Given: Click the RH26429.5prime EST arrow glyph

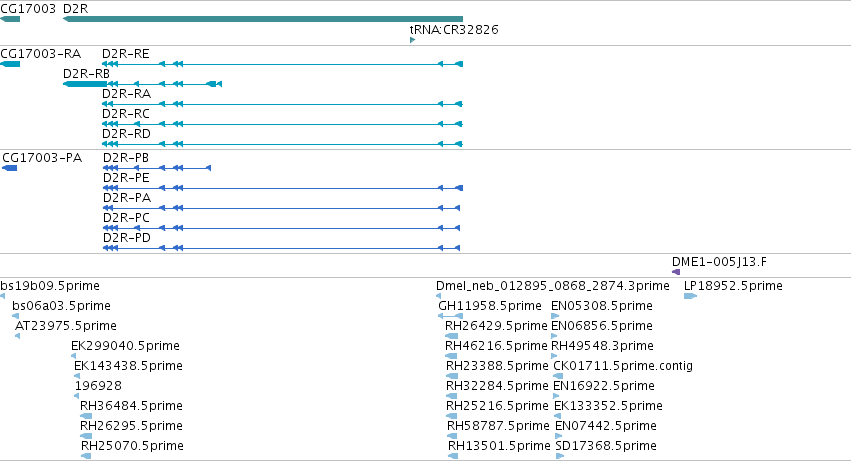Looking at the screenshot, I should pyautogui.click(x=451, y=336).
